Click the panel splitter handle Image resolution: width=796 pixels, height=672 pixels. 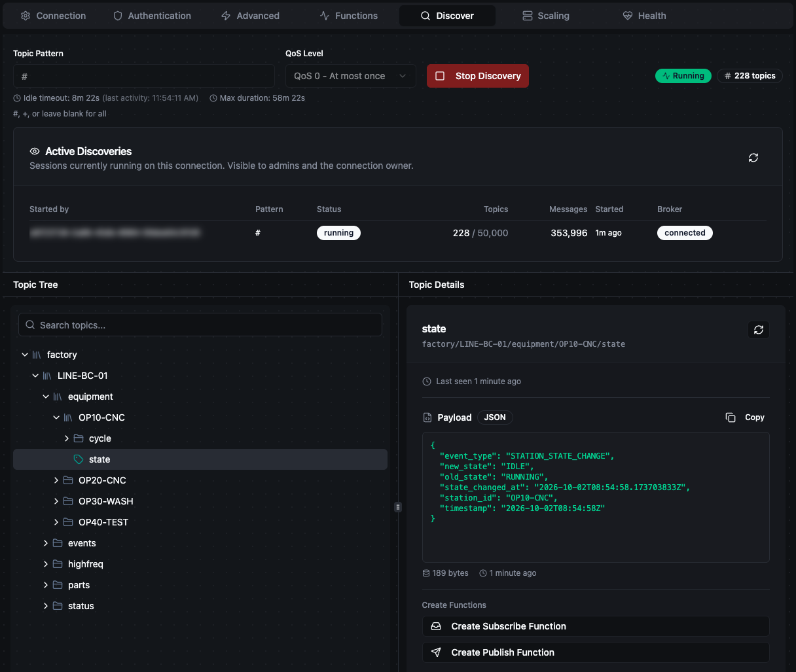pos(398,507)
